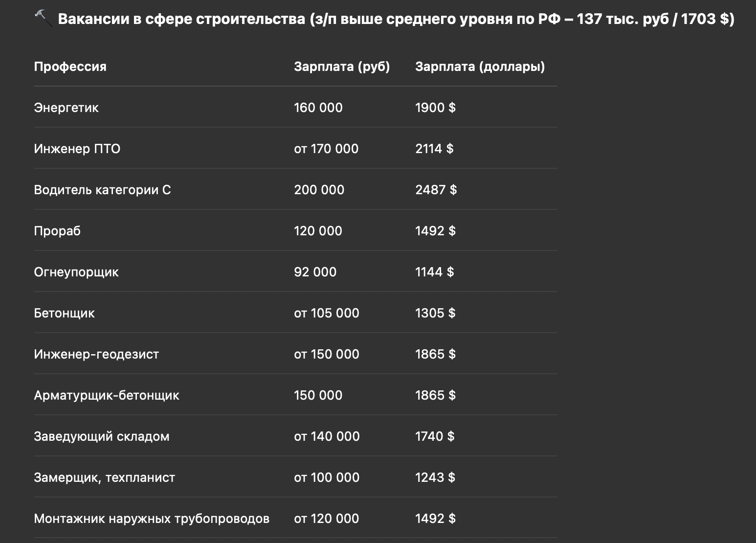Click the Инженер-геодезист profession cell
The height and width of the screenshot is (543, 756).
pos(96,354)
